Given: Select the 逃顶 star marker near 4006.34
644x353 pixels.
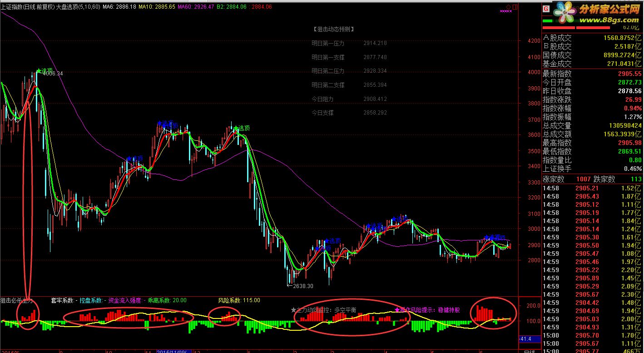Looking at the screenshot, I should coord(44,70).
